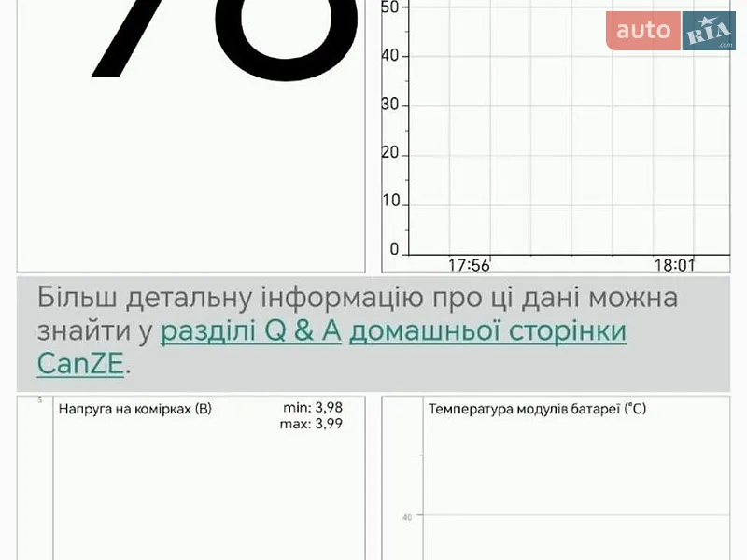Tap the large state-of-charge number panel
The height and width of the screenshot is (560, 747).
click(x=191, y=135)
